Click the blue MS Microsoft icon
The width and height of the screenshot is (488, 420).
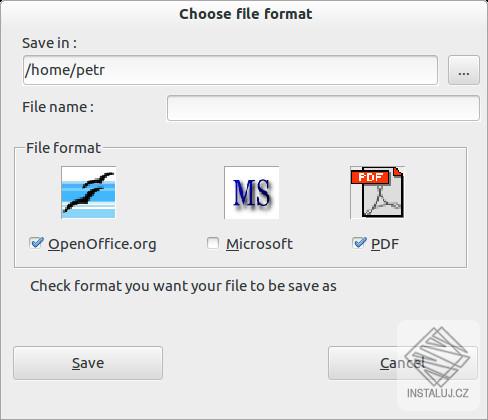(252, 193)
